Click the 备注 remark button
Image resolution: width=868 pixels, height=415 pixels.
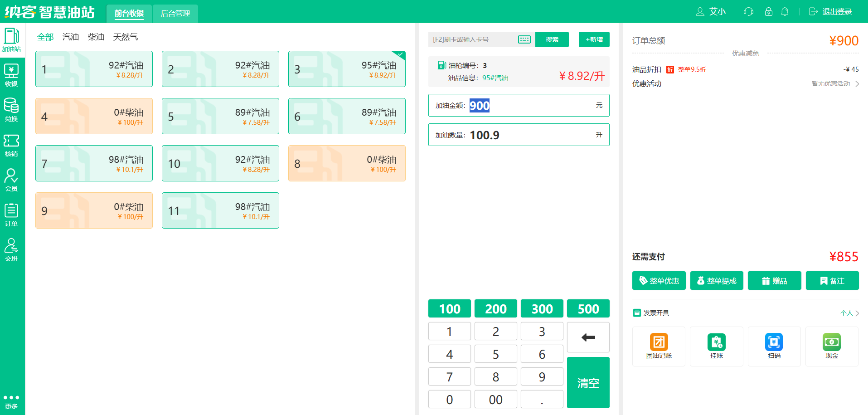pyautogui.click(x=832, y=280)
